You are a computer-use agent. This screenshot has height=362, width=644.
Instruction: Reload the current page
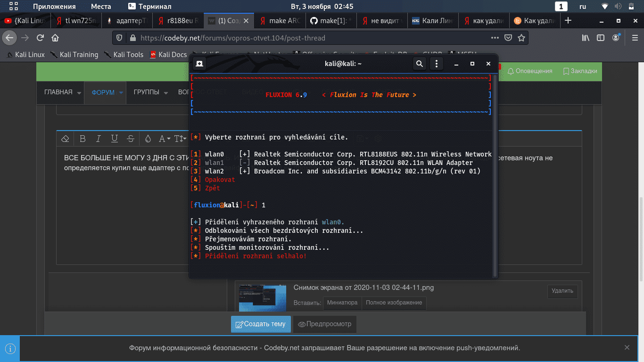tap(40, 38)
